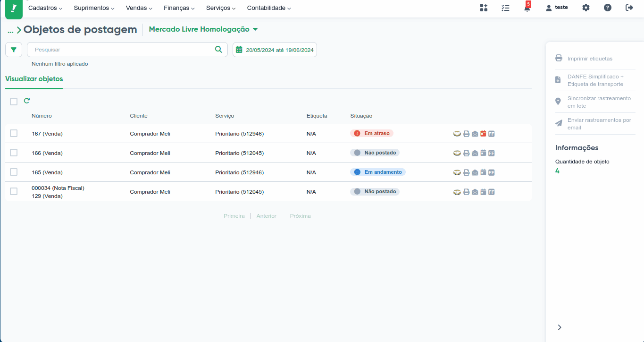Click the calendar icon in row 165
This screenshot has width=644, height=342.
tap(483, 172)
